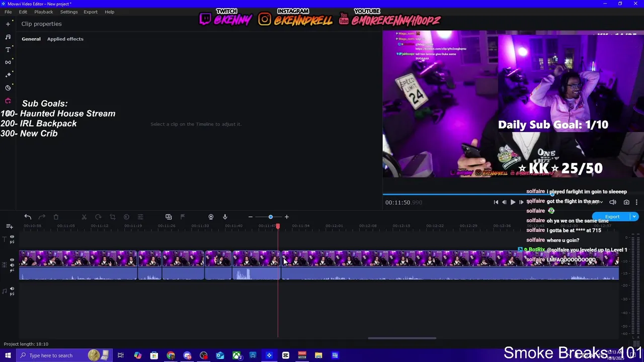This screenshot has height=362, width=644.
Task: Open the Export button dropdown arrow
Action: pos(634,217)
